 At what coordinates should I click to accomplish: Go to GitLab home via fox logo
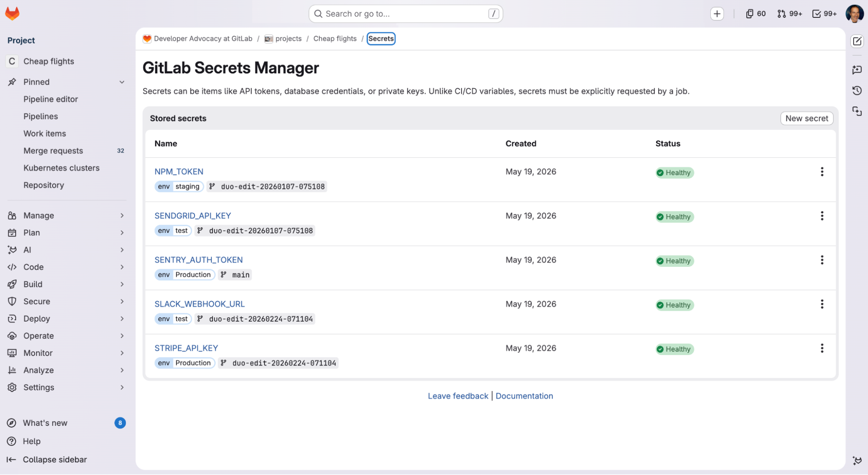click(x=12, y=13)
